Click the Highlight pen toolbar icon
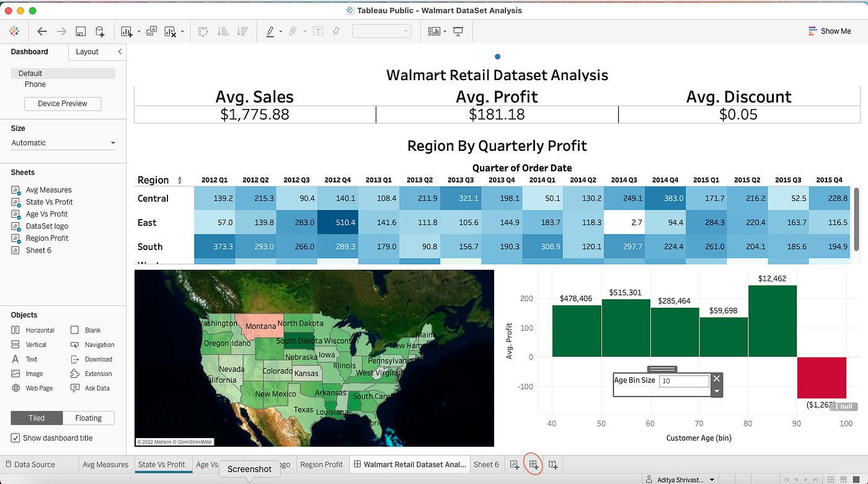This screenshot has width=868, height=484. 272,31
